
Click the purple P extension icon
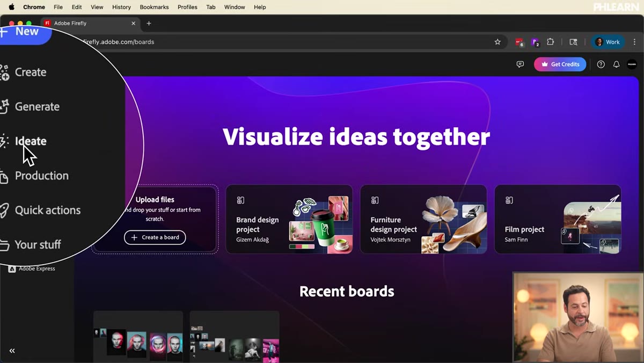(535, 42)
